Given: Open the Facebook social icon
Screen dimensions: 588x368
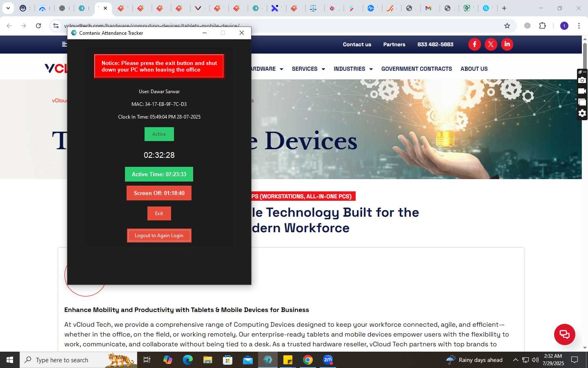Looking at the screenshot, I should (x=474, y=44).
